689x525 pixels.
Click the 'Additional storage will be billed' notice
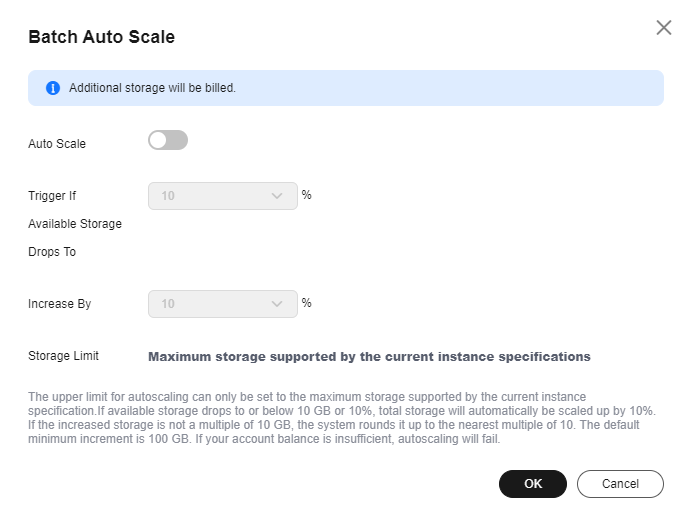point(152,88)
